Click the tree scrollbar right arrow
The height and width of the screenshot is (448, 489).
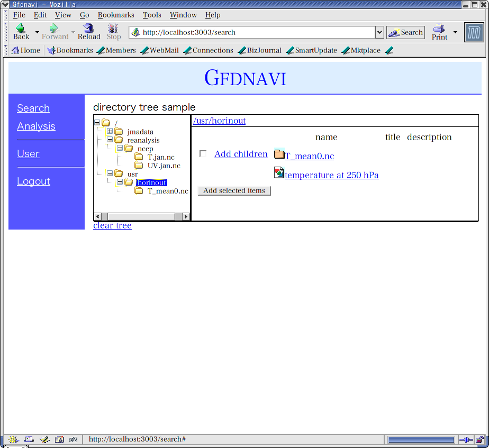(186, 216)
